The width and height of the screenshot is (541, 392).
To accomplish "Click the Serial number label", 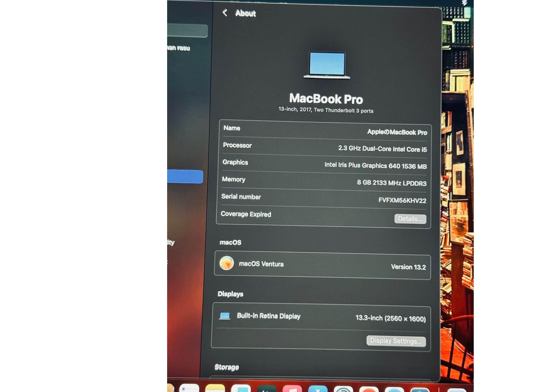I will 241,197.
